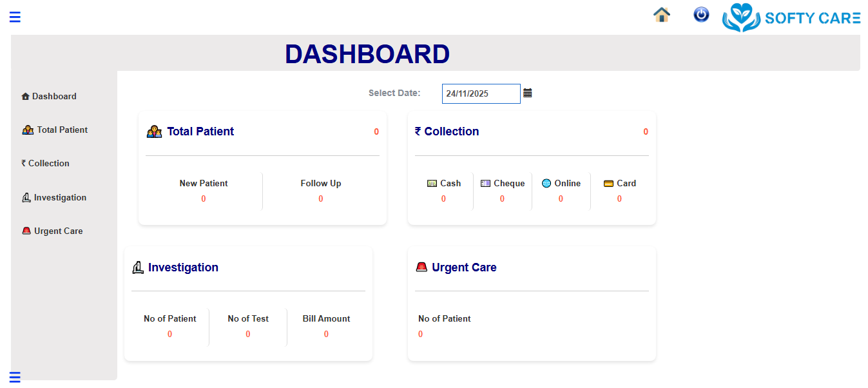Select Investigation in the sidebar
This screenshot has width=868, height=388.
54,197
